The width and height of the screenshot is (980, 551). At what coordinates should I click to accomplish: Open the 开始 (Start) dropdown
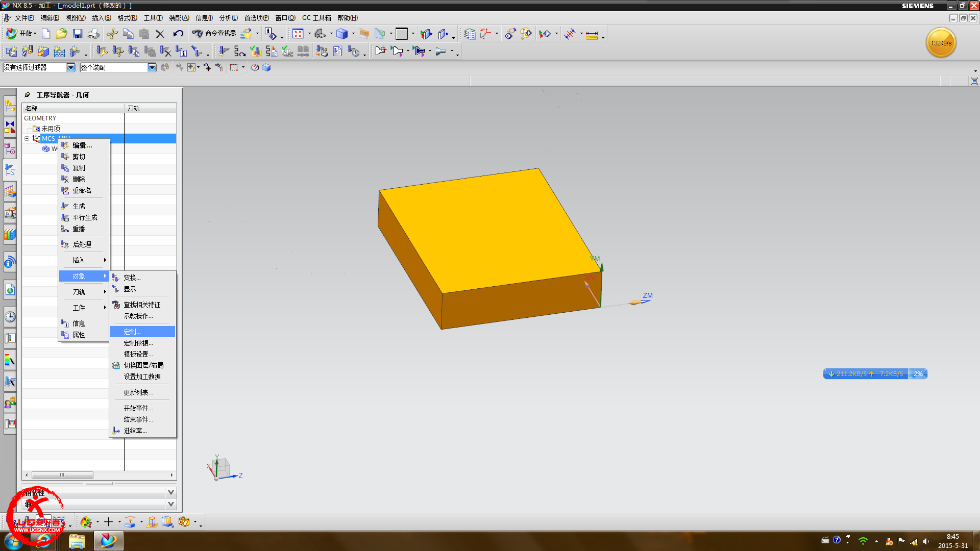[21, 34]
